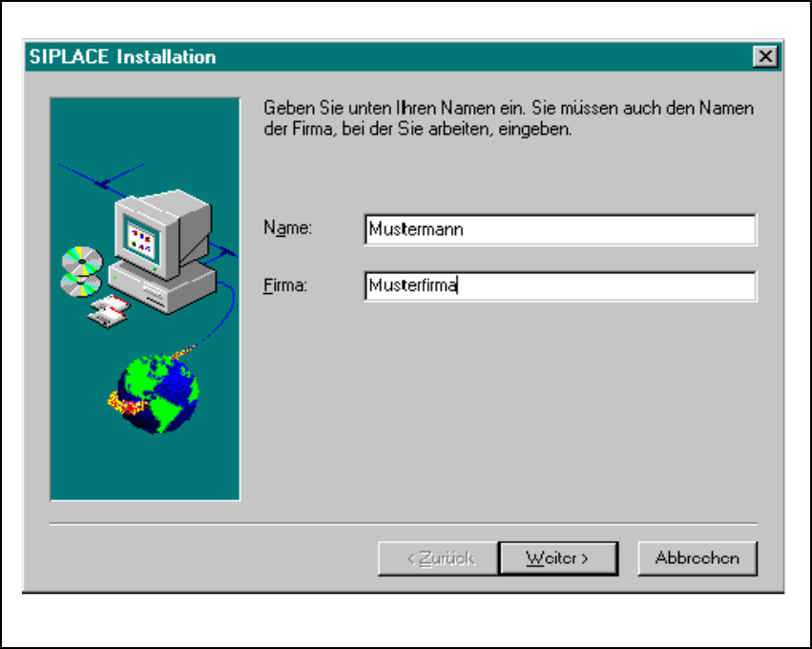This screenshot has height=649, width=812.
Task: Select the Name: label
Action: 287,228
